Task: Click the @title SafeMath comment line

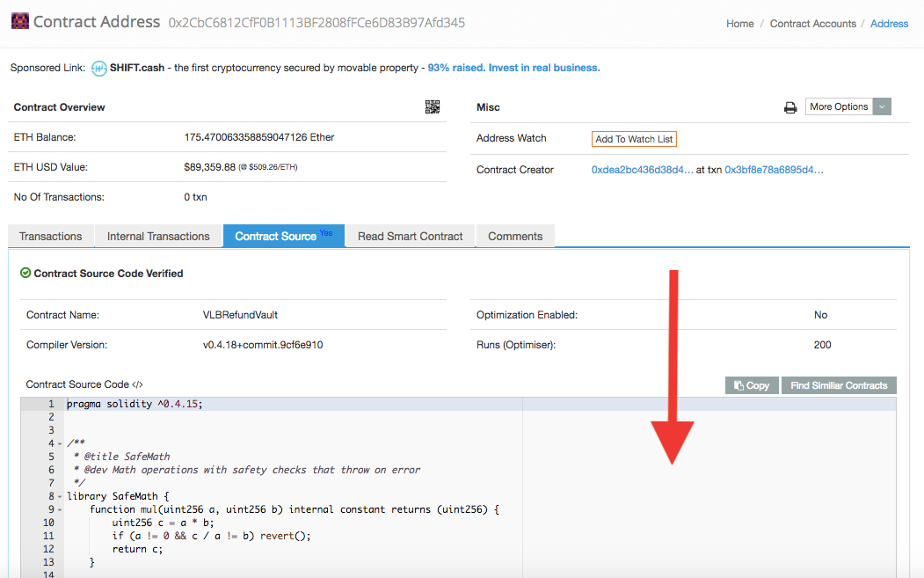Action: 122,457
